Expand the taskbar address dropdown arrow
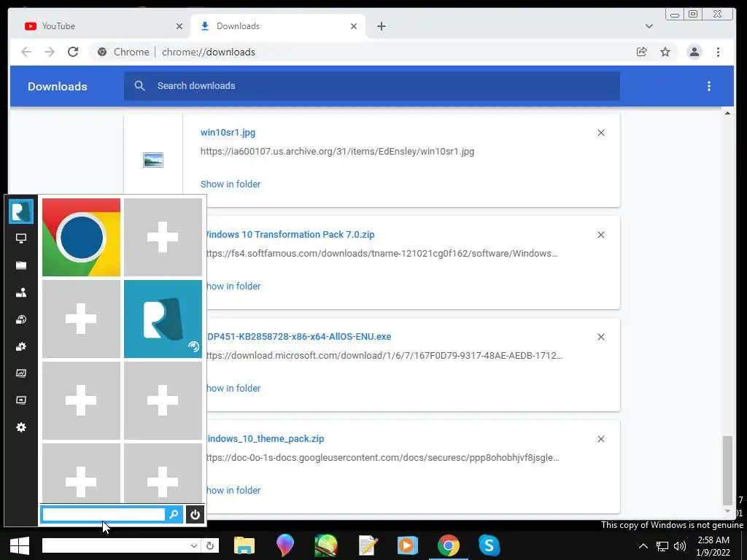 coord(193,545)
